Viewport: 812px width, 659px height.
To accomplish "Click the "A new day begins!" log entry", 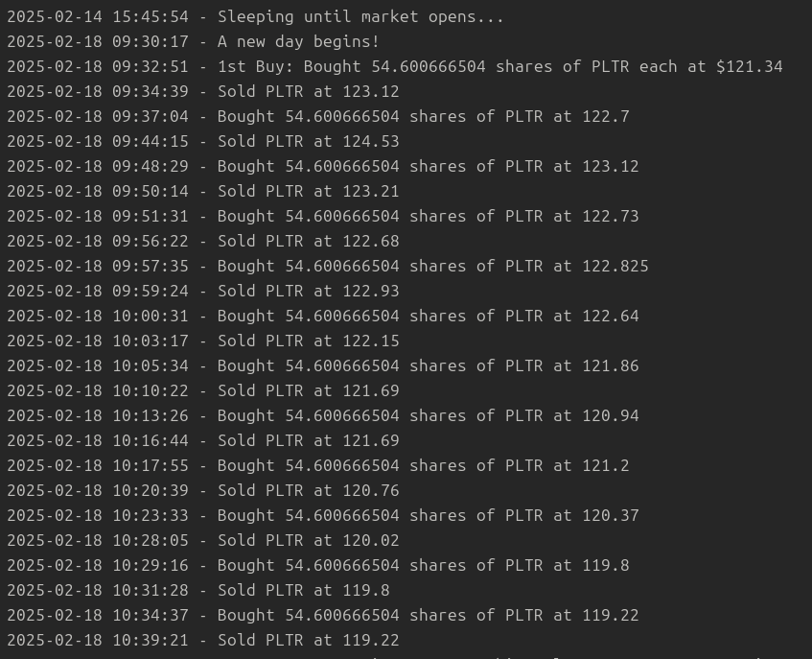I will point(193,42).
